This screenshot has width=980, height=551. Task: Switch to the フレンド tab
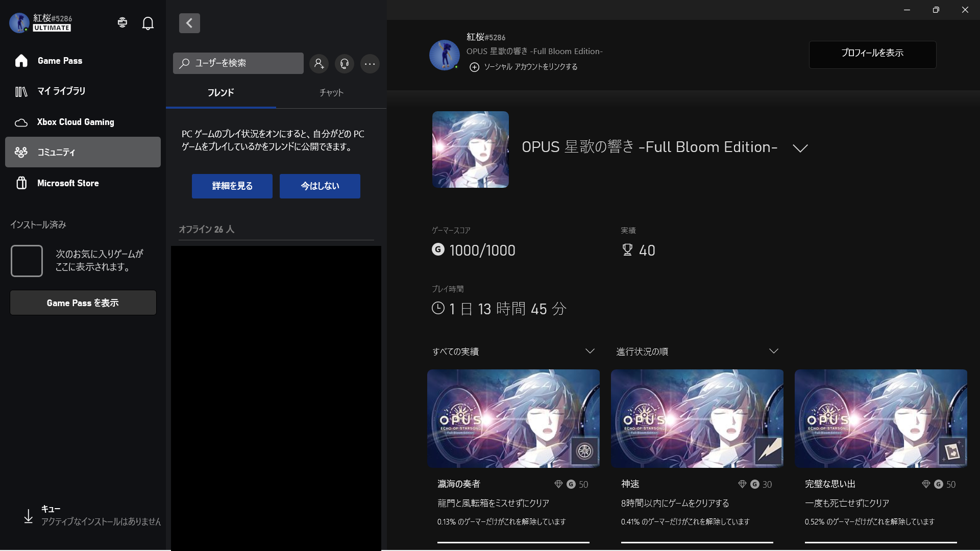tap(220, 93)
